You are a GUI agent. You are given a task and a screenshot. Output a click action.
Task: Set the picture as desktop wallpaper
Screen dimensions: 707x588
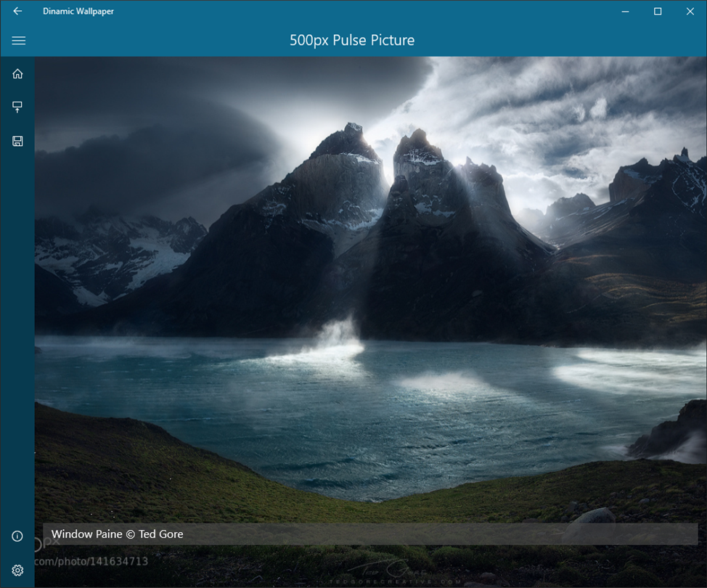click(x=17, y=107)
